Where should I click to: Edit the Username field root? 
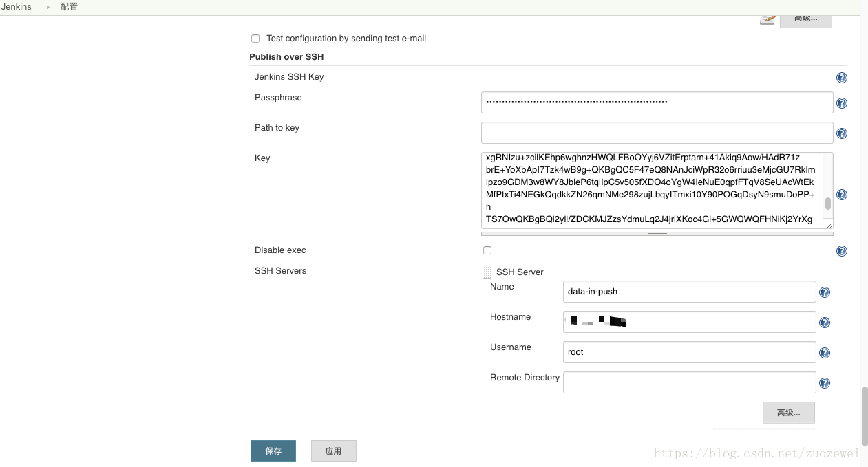coord(690,352)
